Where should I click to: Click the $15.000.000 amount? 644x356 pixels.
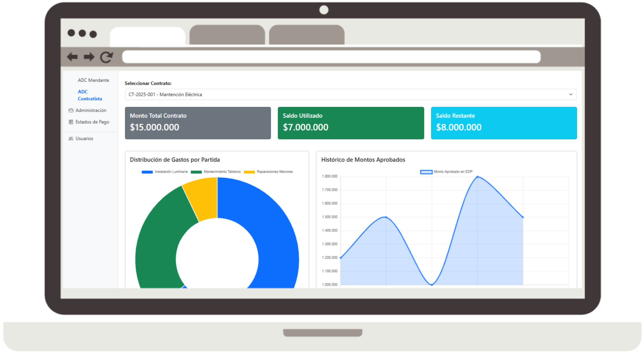click(154, 127)
